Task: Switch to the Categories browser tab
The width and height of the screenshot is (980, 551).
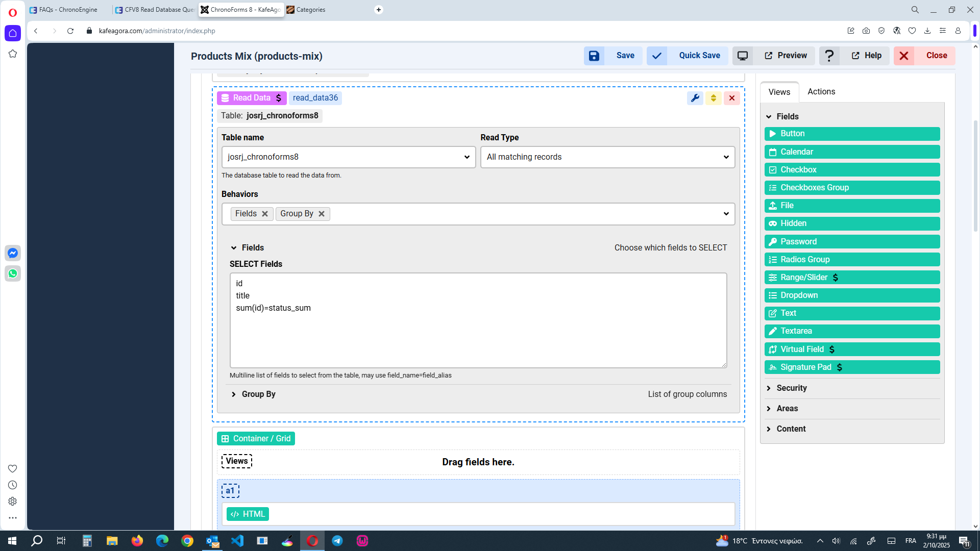Action: (311, 9)
